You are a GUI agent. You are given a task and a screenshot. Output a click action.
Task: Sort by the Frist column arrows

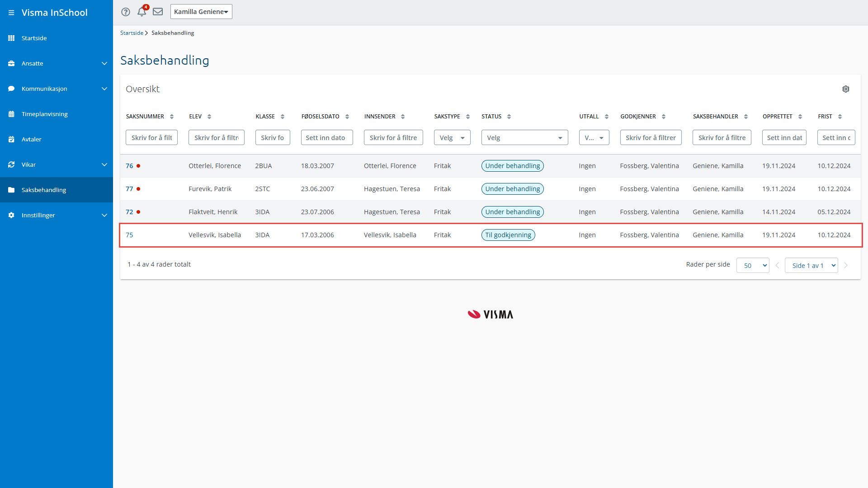pyautogui.click(x=840, y=117)
